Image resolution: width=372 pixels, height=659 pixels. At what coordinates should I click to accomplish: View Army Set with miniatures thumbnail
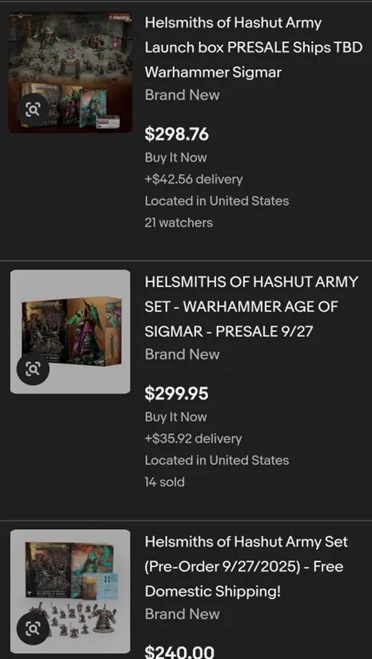coord(70,591)
